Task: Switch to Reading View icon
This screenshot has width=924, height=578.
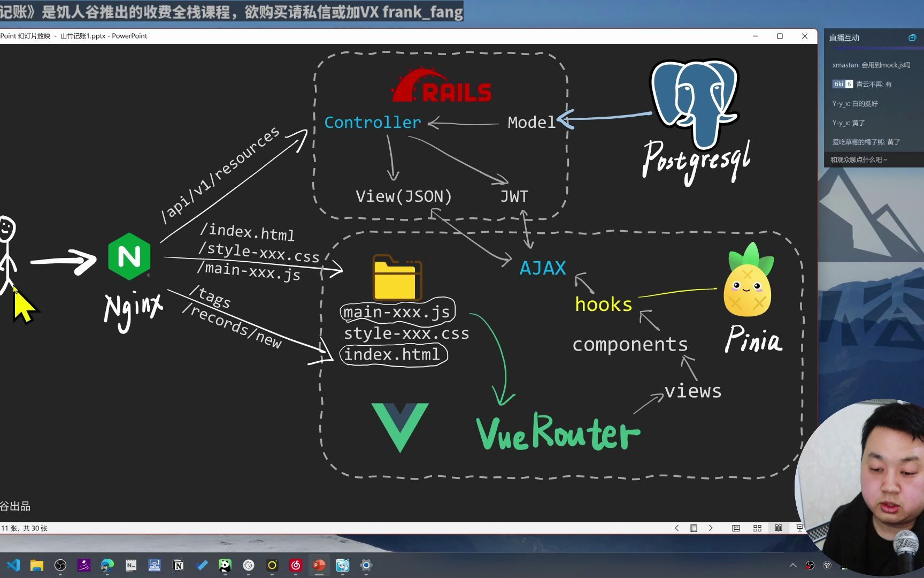Action: pyautogui.click(x=779, y=528)
